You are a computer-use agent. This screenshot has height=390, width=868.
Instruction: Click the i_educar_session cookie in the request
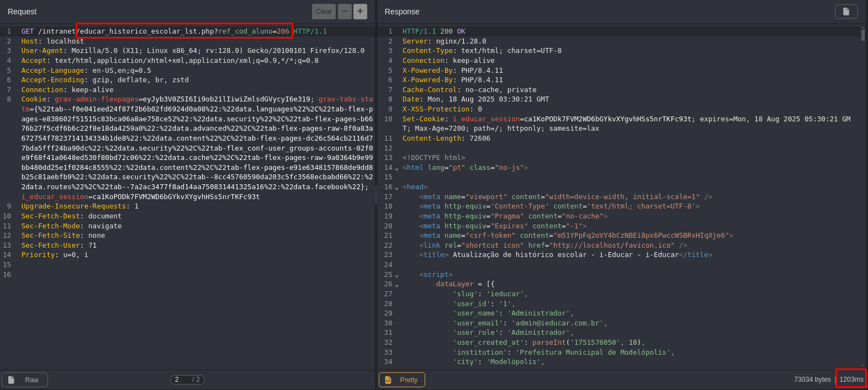[140, 197]
